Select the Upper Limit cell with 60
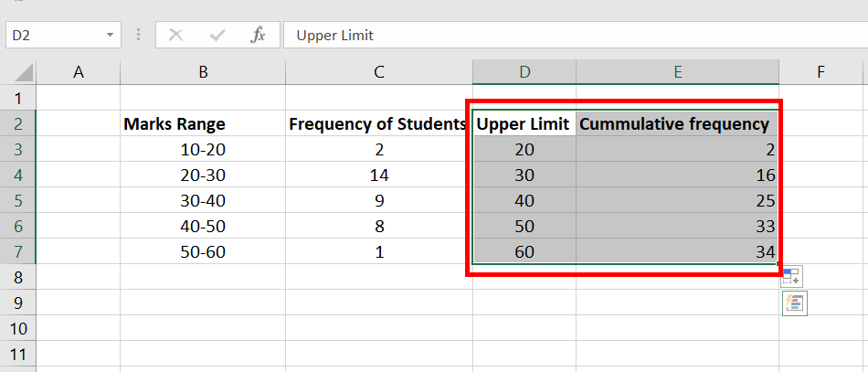 524,251
